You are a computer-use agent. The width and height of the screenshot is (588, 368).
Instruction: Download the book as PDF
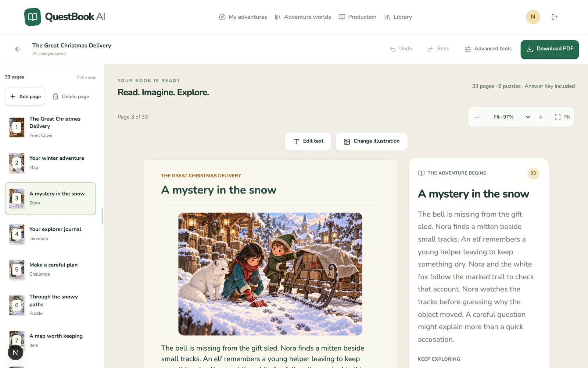click(x=550, y=49)
